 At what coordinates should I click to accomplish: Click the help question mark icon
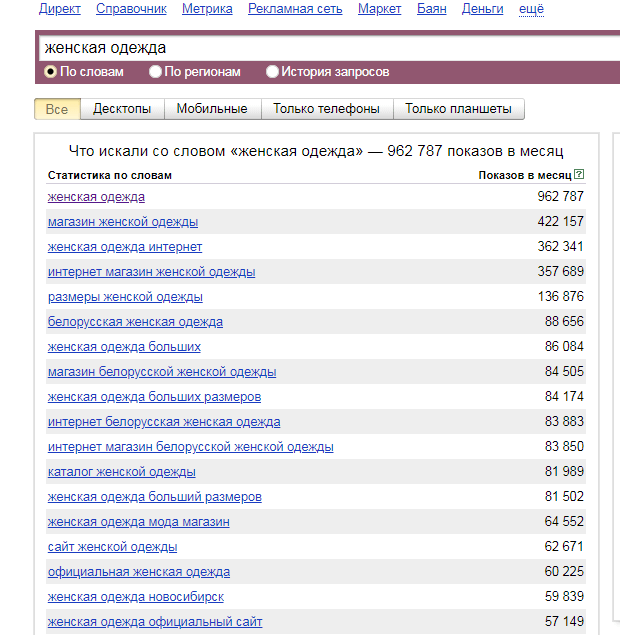(579, 175)
